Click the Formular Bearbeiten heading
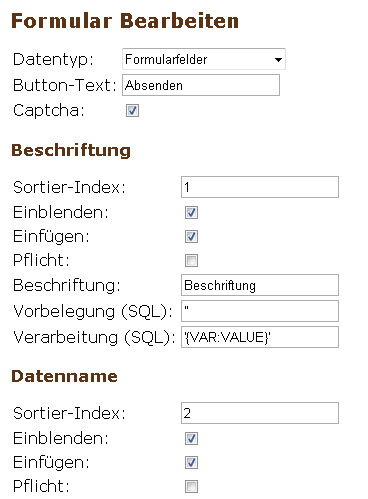This screenshot has width=368, height=499. [125, 21]
